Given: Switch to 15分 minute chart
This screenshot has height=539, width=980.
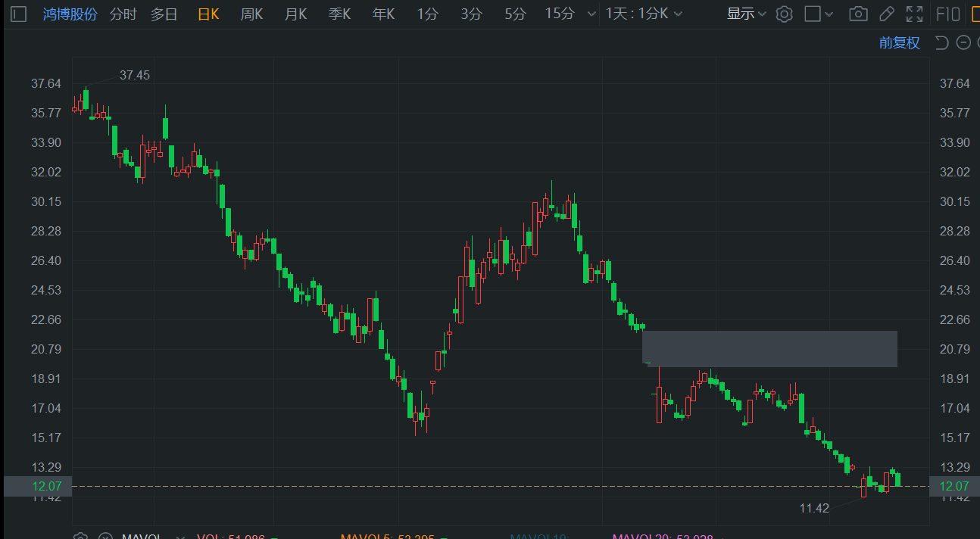Looking at the screenshot, I should [560, 14].
